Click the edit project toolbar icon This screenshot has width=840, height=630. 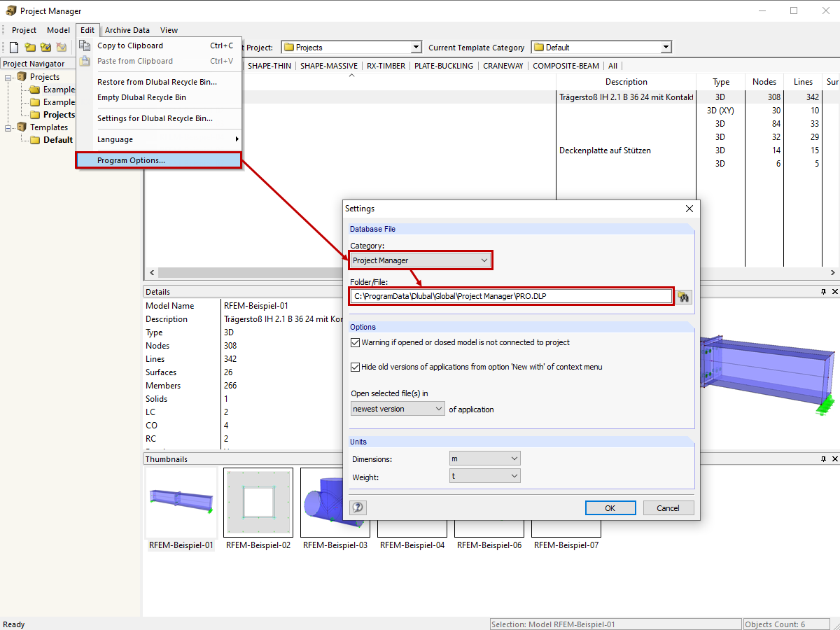tap(45, 47)
